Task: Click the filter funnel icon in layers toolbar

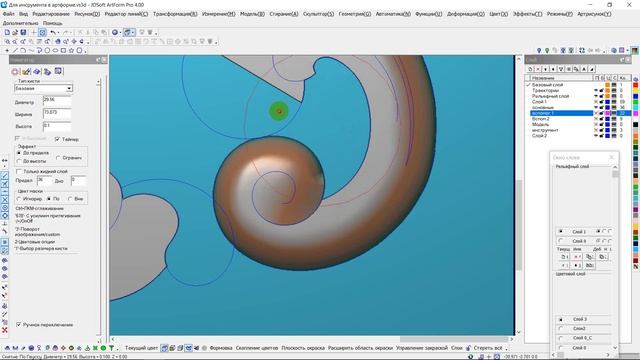Action: [x=561, y=69]
